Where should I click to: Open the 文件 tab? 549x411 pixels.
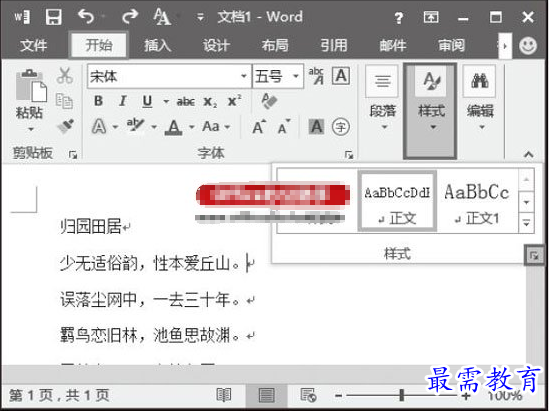[x=34, y=45]
